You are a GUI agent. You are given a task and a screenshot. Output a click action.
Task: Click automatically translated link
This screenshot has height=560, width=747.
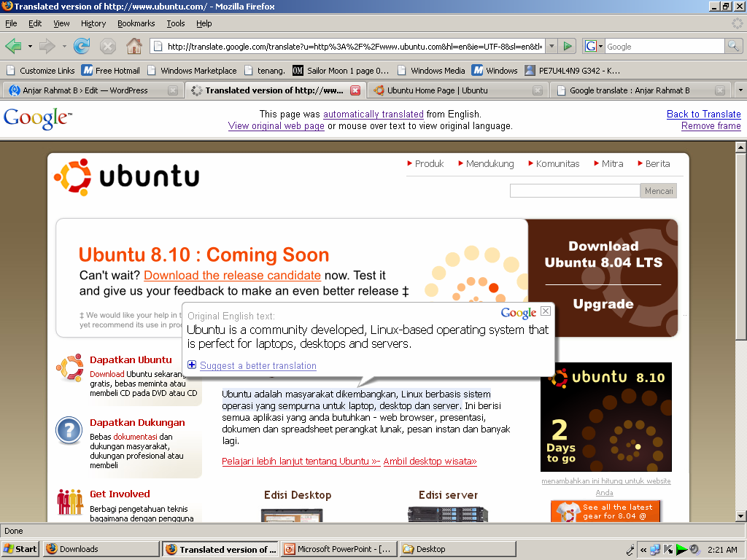373,114
